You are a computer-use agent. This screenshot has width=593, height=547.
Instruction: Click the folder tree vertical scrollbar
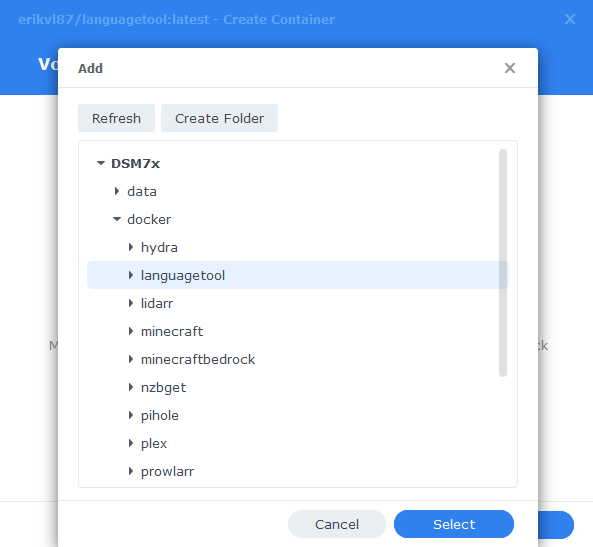503,263
